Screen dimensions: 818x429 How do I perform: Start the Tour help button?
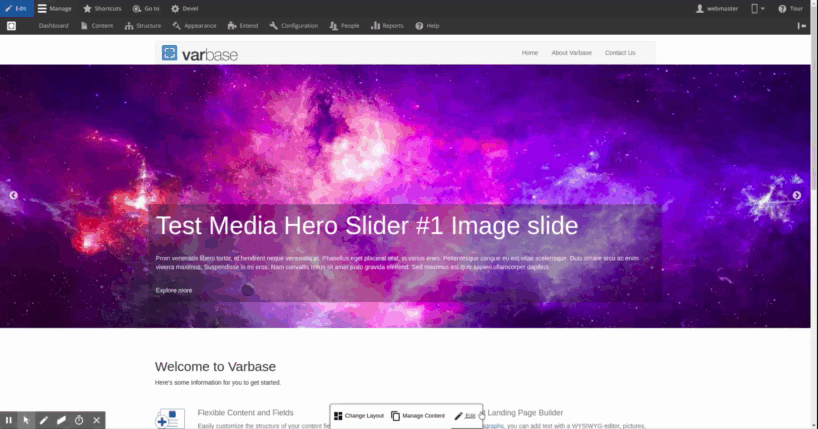click(790, 8)
